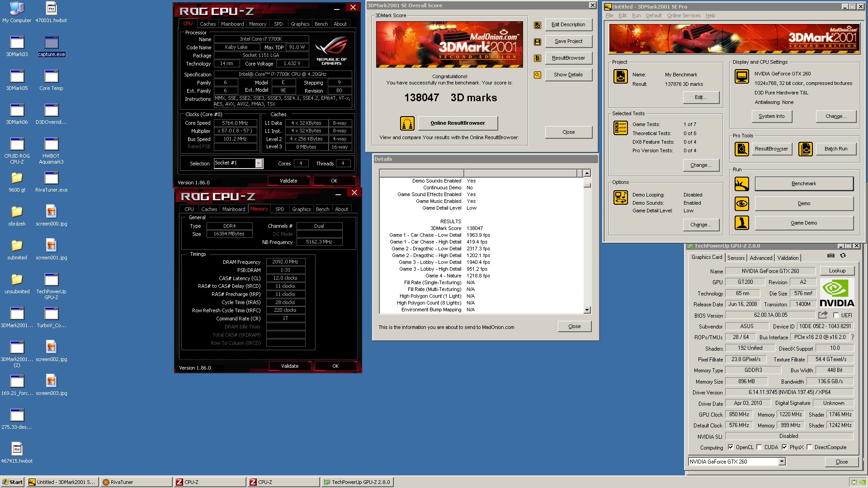Click the ResultBrowser icon in the score window
Screen dimensions: 868x488
coord(538,58)
